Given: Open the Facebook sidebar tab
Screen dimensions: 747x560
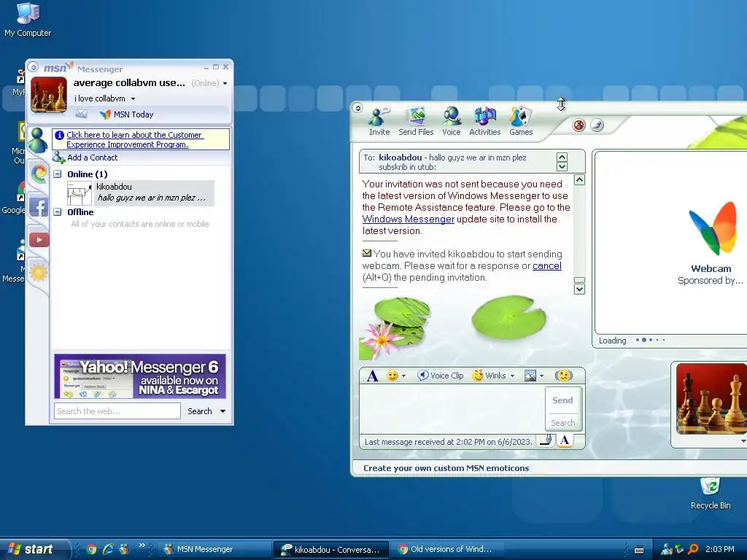Looking at the screenshot, I should (x=39, y=208).
